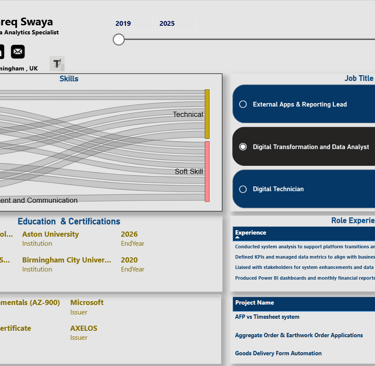Viewport: 375px width, 366px height.
Task: Click the Produced Power BI dashboards row
Action: coord(305,278)
